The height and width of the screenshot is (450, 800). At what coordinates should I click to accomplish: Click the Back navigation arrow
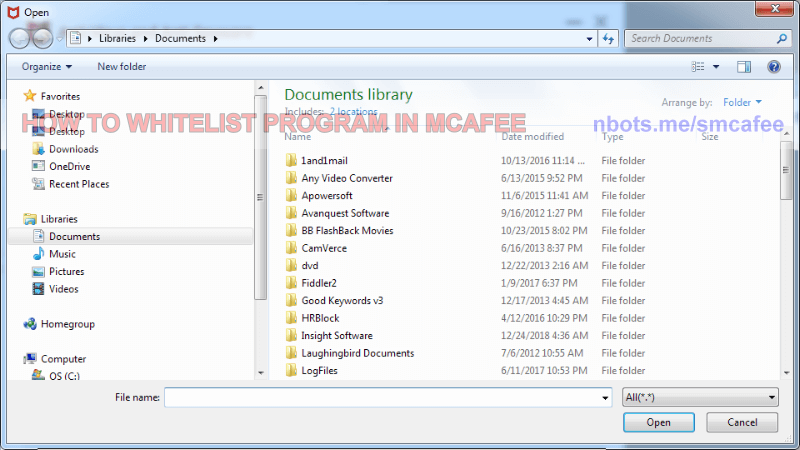pyautogui.click(x=19, y=38)
